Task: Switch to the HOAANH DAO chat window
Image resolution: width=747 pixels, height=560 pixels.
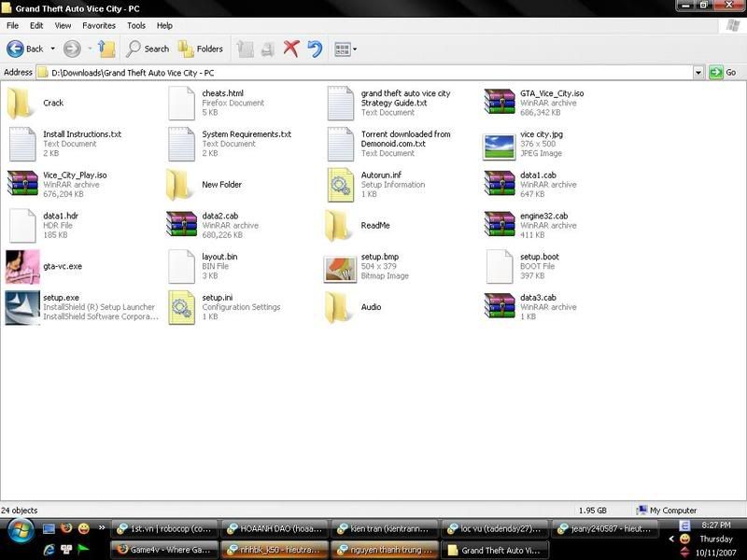Action: point(275,529)
